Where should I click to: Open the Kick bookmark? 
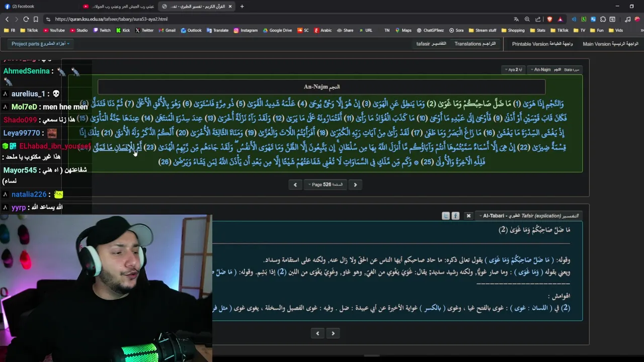pyautogui.click(x=123, y=30)
